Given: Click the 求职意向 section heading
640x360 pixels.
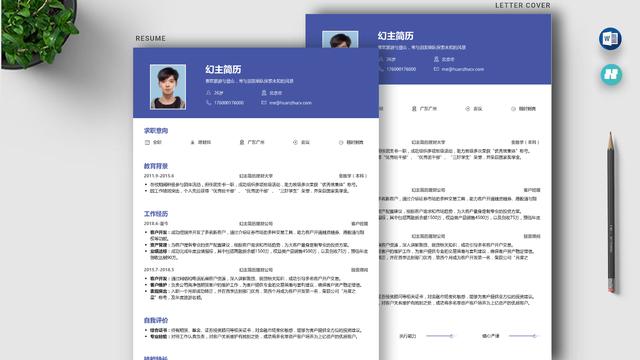Looking at the screenshot, I should pyautogui.click(x=156, y=131).
